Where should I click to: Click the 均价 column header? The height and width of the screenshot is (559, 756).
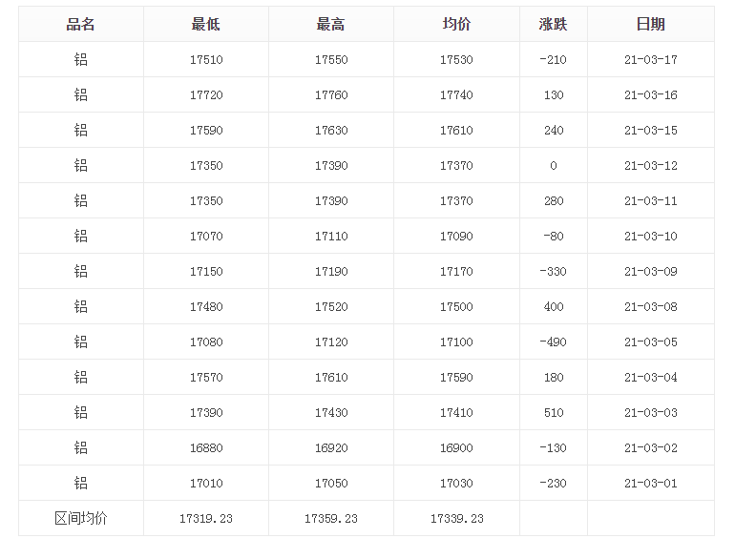pos(456,24)
